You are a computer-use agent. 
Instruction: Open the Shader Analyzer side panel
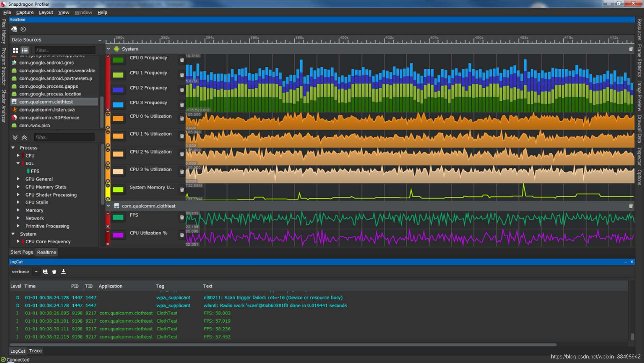pos(4,106)
